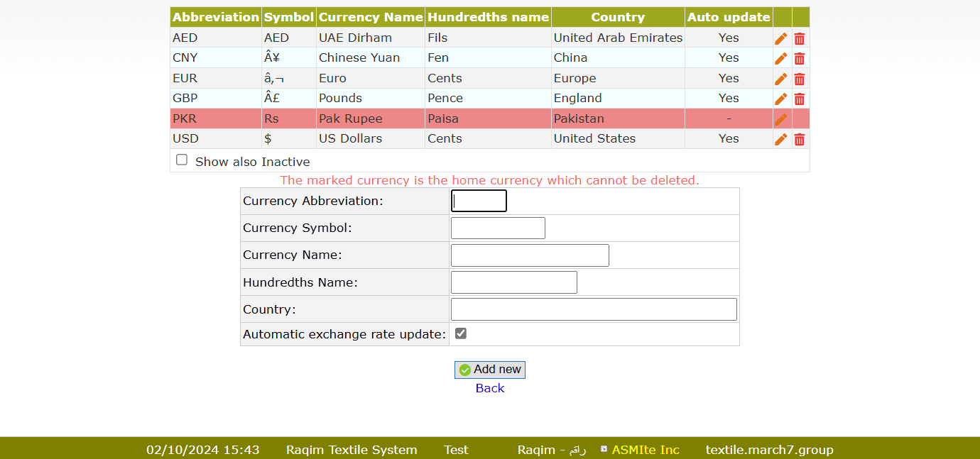Click into the Currency Symbol input

pyautogui.click(x=498, y=228)
